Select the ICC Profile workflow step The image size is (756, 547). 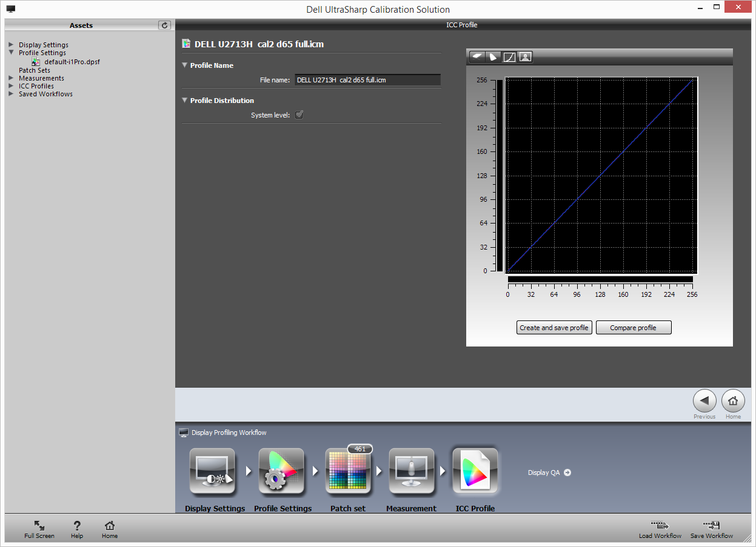click(x=475, y=472)
